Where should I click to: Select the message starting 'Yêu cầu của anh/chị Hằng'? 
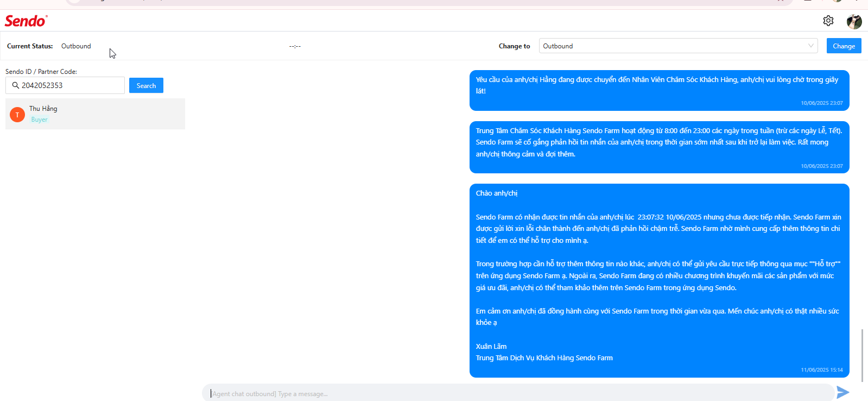(x=659, y=90)
